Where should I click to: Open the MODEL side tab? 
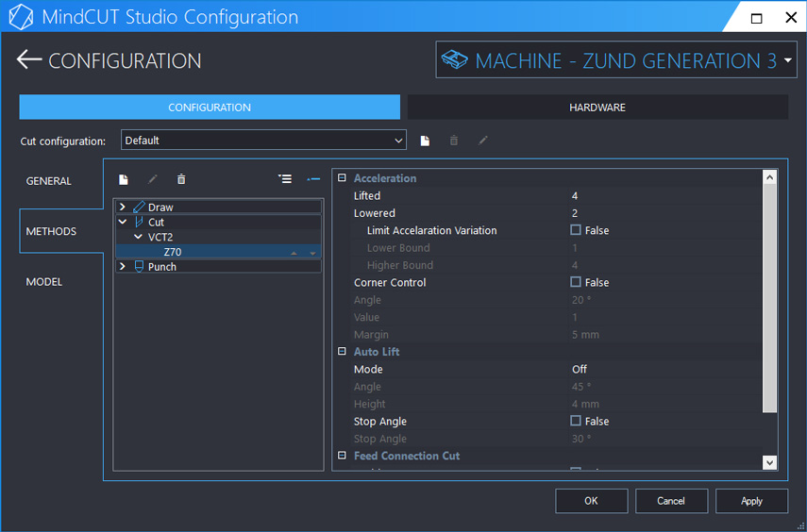tap(44, 282)
